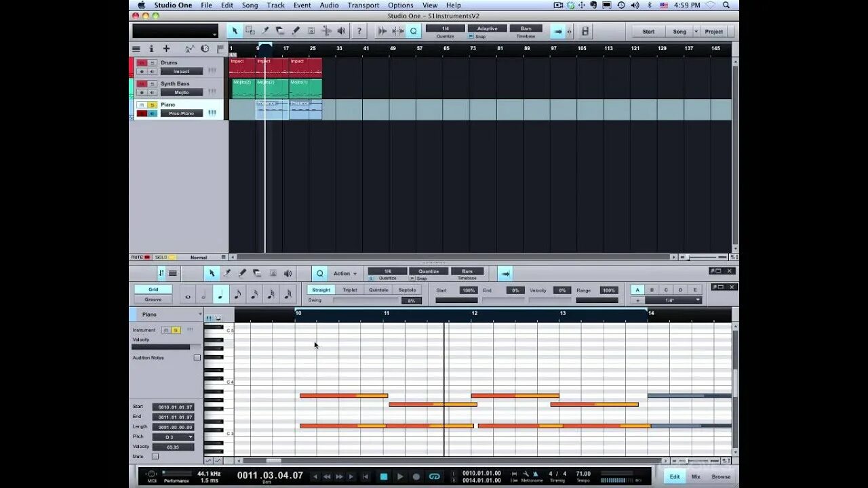Select the Arrow tool in arrange toolbar
The image size is (868, 488).
[x=235, y=31]
